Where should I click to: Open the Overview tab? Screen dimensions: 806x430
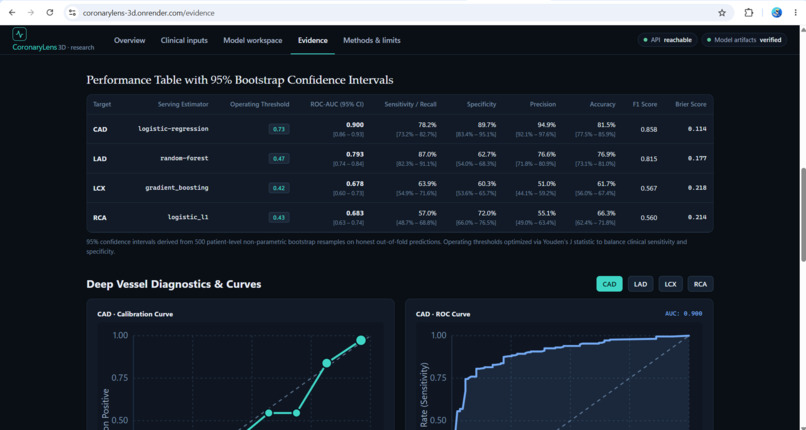[130, 40]
